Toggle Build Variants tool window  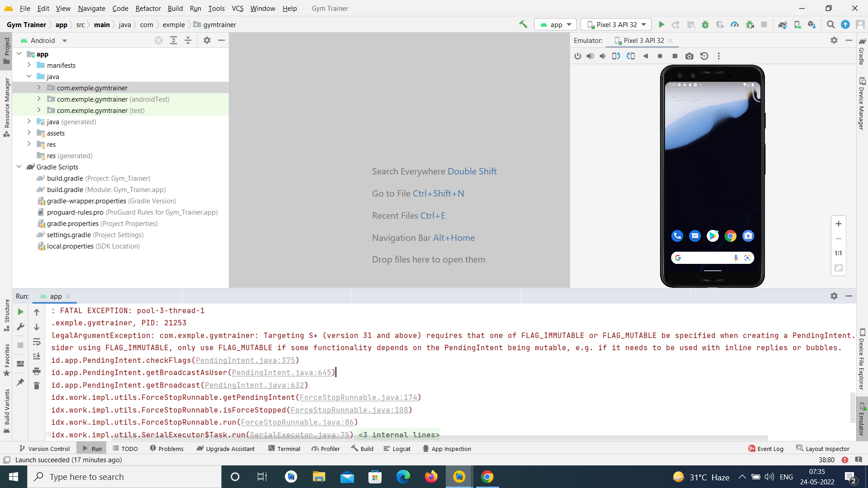tap(6, 410)
